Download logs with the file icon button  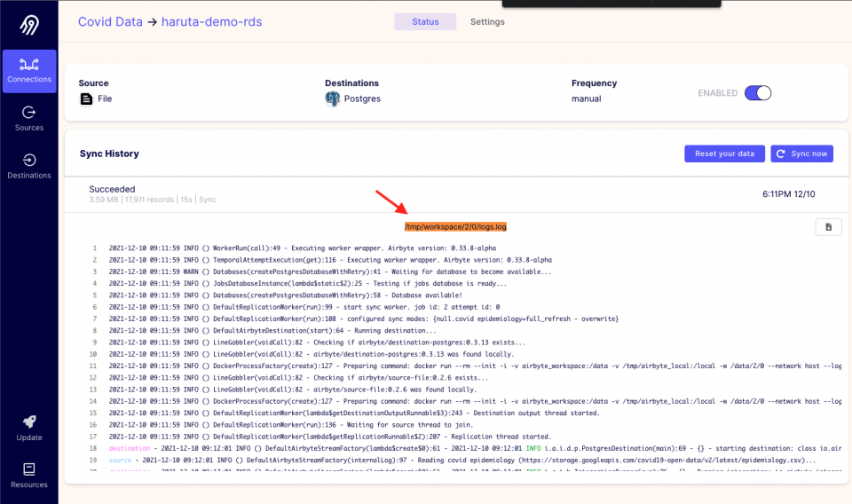tap(829, 227)
